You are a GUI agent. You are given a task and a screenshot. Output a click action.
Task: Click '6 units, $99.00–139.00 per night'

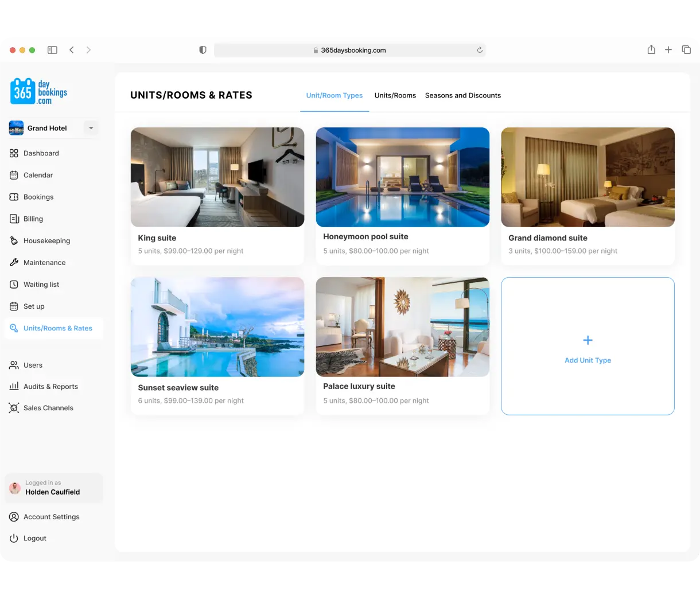tap(191, 400)
